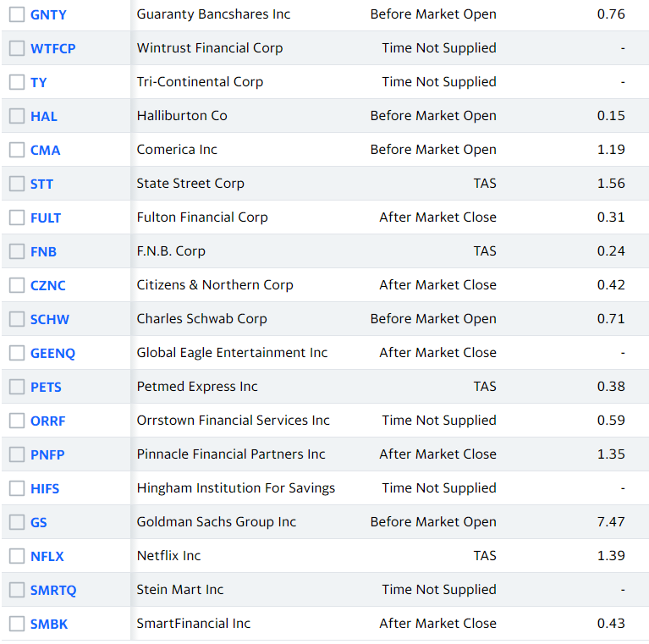The height and width of the screenshot is (644, 649).
Task: Check the ORRF row checkbox
Action: 17,421
